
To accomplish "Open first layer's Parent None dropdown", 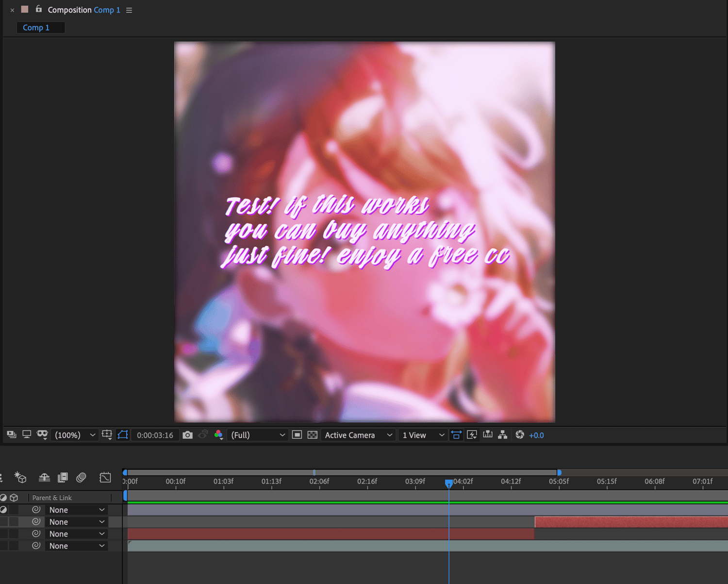I will 76,510.
